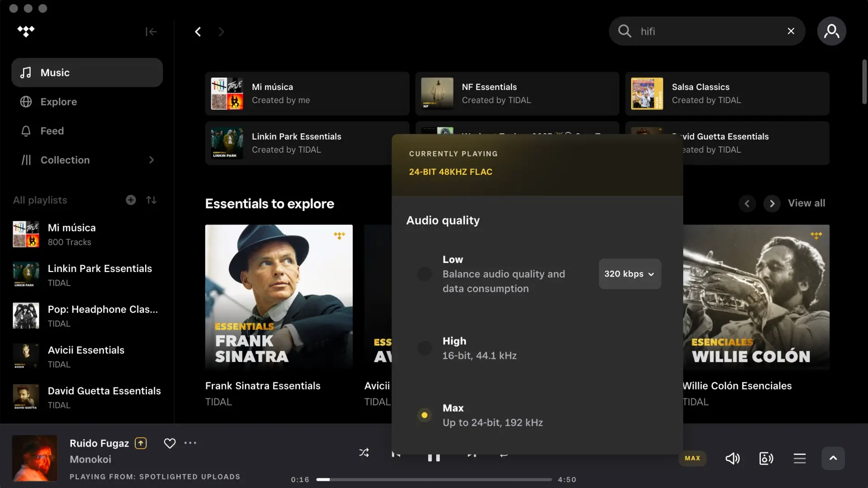Click View all next to Essentials
Image resolution: width=868 pixels, height=488 pixels.
coord(807,203)
